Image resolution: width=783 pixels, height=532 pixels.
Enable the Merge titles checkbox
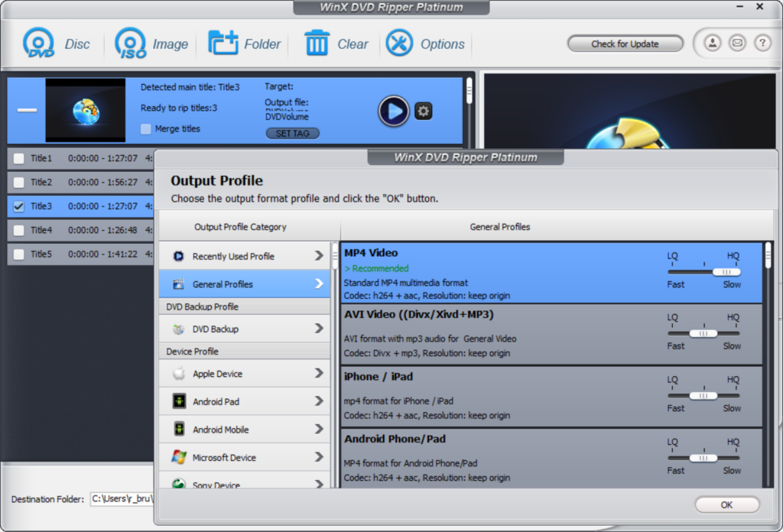click(146, 129)
